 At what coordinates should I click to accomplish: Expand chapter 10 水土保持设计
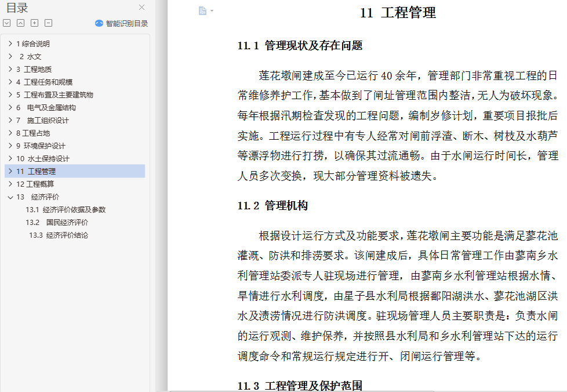coord(10,158)
